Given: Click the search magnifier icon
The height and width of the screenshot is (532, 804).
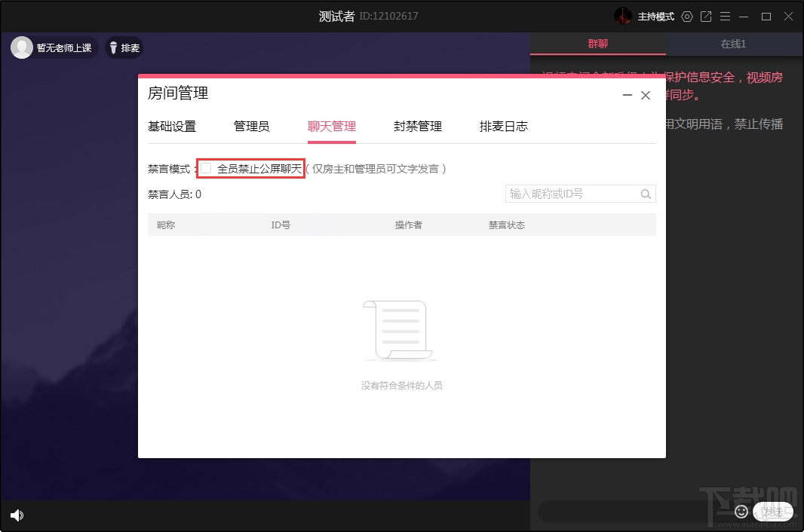Looking at the screenshot, I should pos(646,194).
